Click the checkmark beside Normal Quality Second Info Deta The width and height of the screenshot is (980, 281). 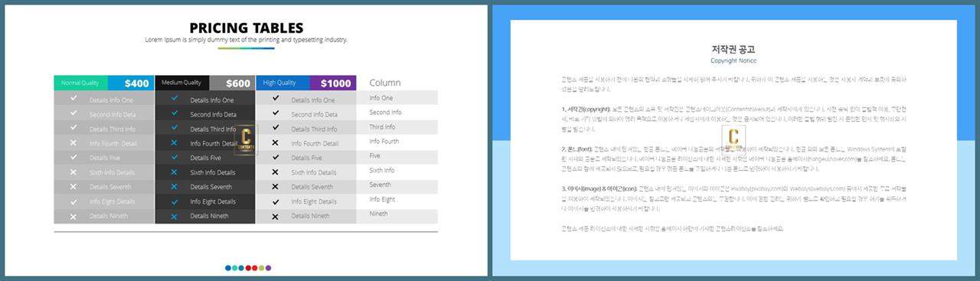click(x=73, y=113)
